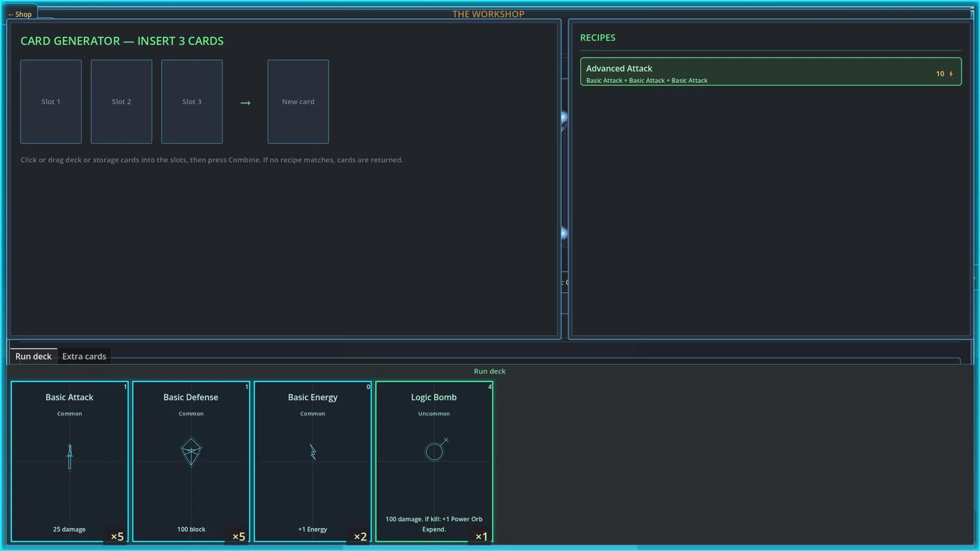
Task: Click the sword icon on Basic Attack
Action: (70, 457)
